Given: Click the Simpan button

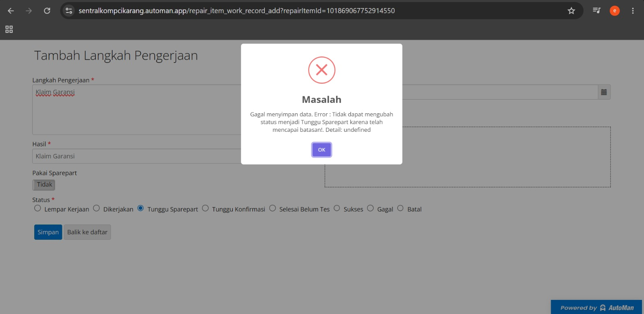Looking at the screenshot, I should coord(48,232).
